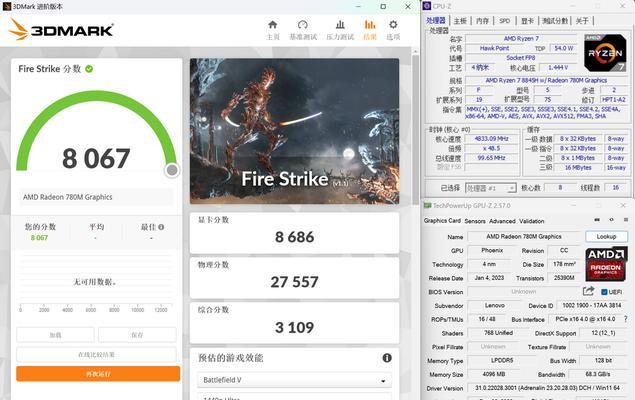Open the GPU-Z Validation tab
The image size is (635, 400).
532,221
